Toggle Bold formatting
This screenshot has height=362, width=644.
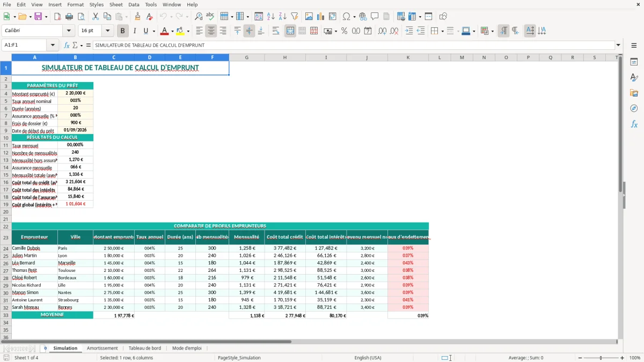(123, 31)
